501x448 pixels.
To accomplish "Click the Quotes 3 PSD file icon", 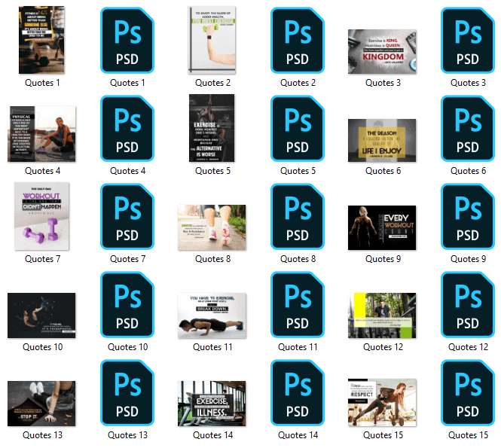I will (467, 40).
